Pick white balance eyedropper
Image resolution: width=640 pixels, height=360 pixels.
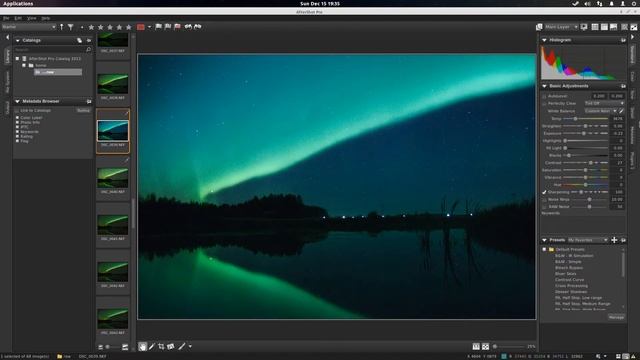click(x=622, y=111)
